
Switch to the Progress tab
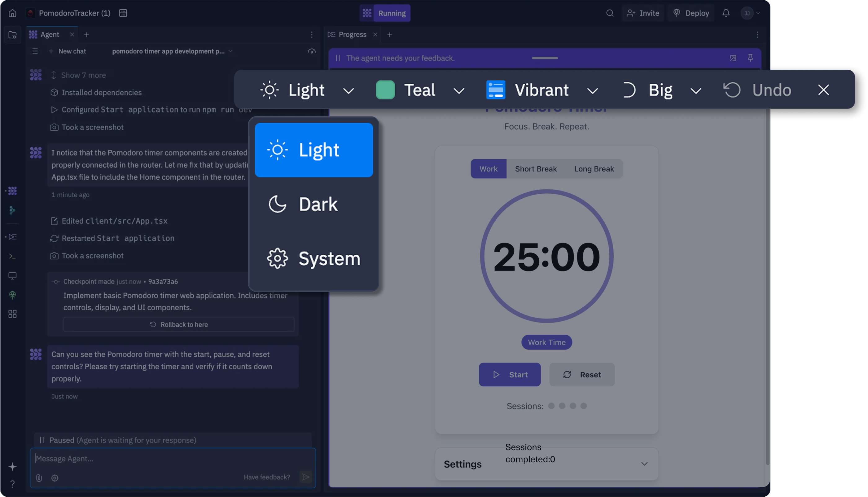(352, 34)
